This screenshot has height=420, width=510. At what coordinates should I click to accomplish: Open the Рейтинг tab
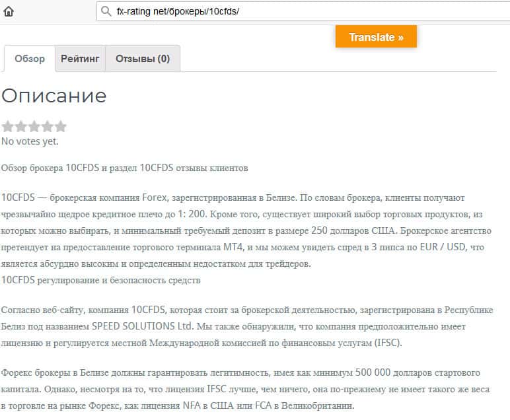pos(80,59)
